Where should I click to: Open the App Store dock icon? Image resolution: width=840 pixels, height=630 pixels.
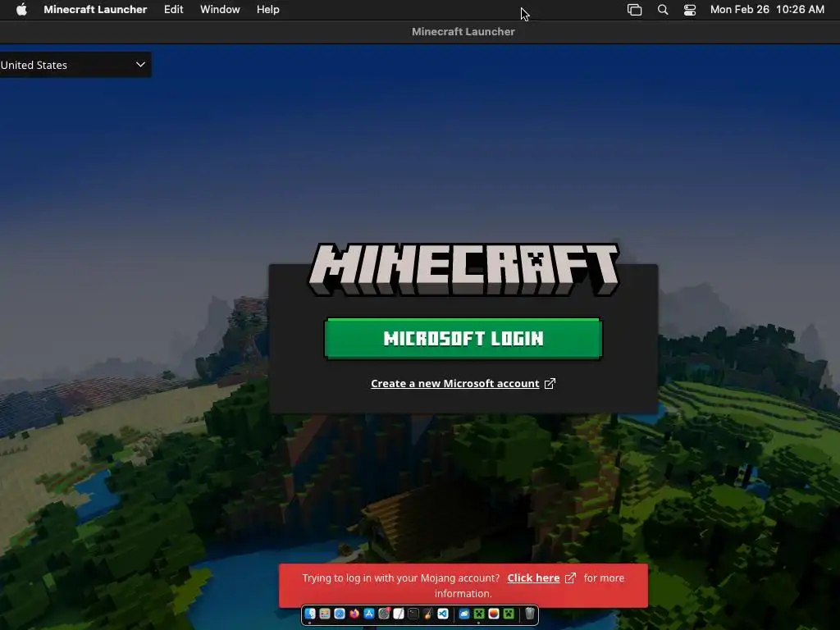tap(369, 614)
